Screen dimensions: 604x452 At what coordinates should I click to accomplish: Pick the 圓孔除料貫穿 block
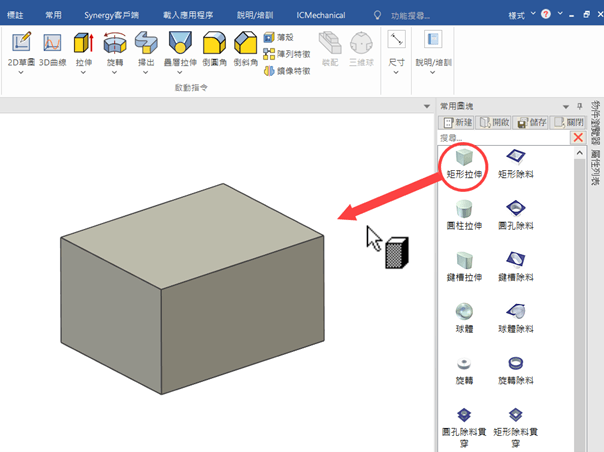point(464,428)
